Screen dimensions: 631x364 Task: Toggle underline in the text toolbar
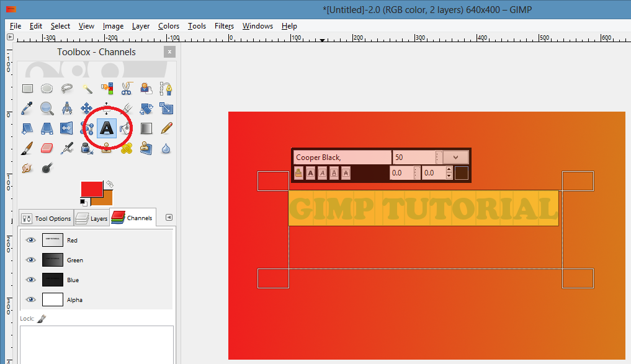click(x=334, y=174)
